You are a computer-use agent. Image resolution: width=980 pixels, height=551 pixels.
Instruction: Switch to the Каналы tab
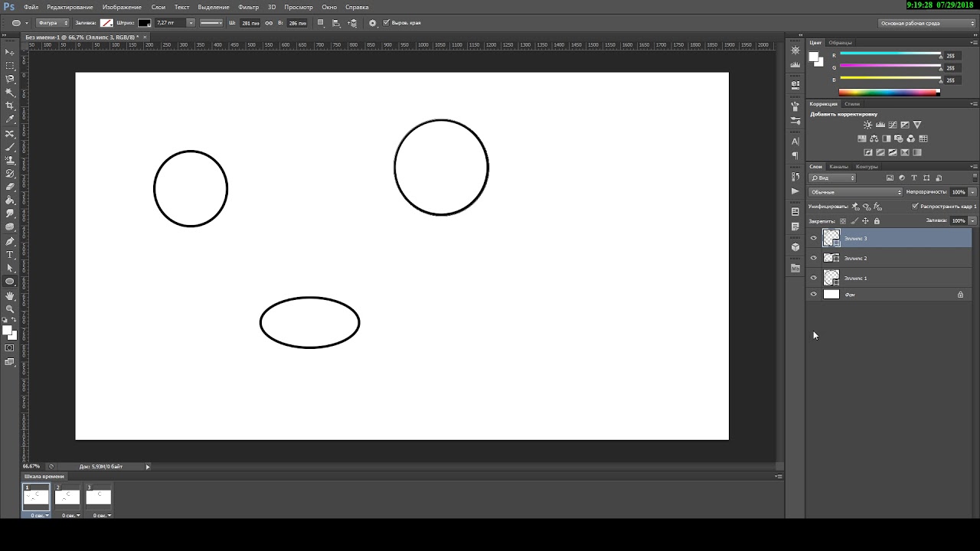tap(839, 167)
